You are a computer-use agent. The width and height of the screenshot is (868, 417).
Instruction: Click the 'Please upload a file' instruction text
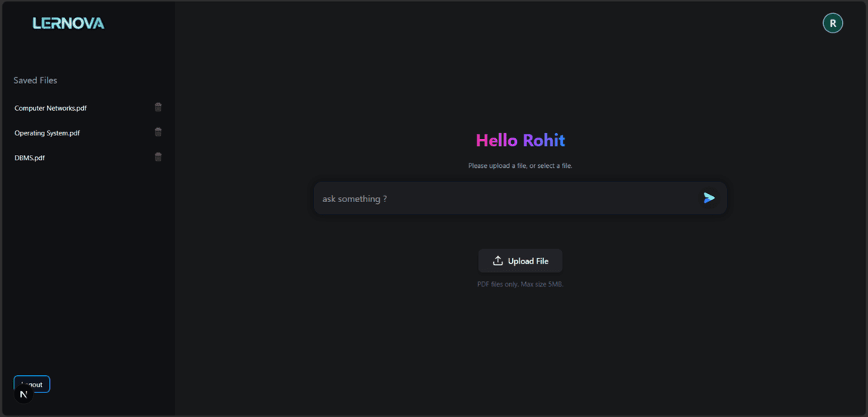520,166
